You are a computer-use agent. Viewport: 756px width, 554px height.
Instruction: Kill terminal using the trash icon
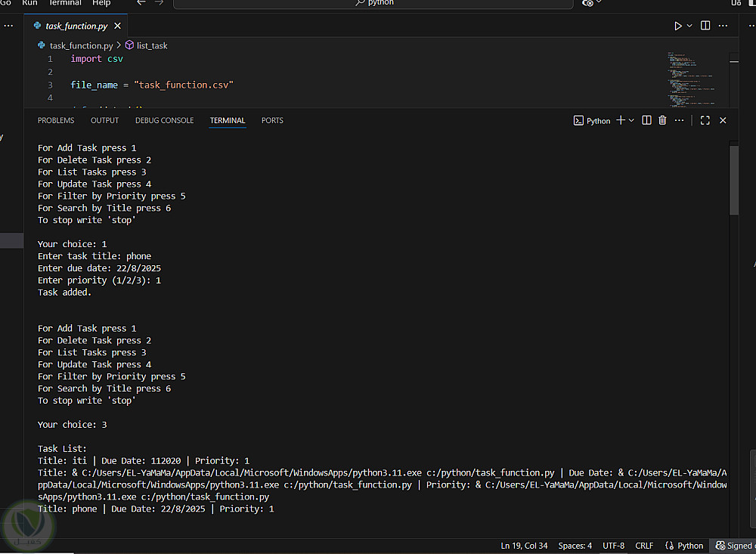pos(662,120)
